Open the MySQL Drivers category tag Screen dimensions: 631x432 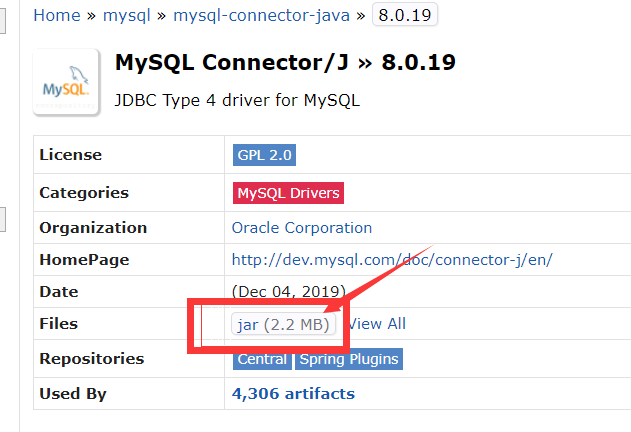tap(288, 193)
